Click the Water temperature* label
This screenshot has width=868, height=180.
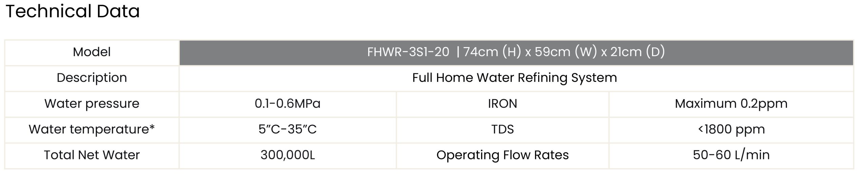92,129
